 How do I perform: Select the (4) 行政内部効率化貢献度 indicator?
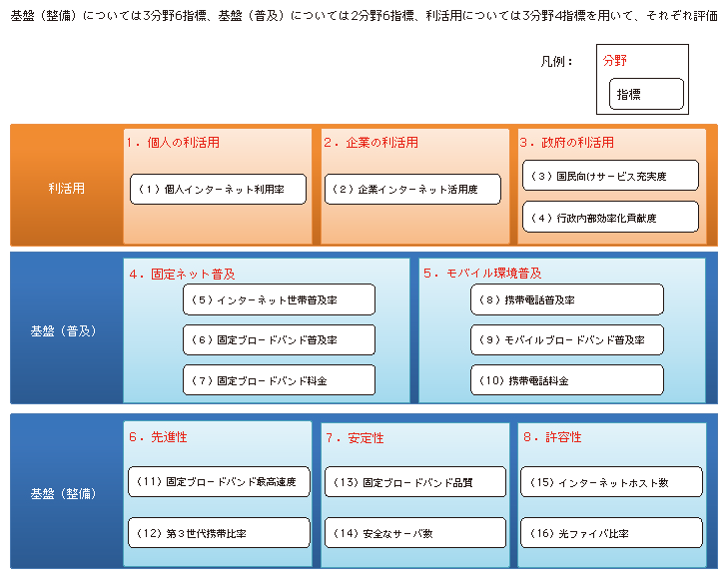(x=610, y=217)
